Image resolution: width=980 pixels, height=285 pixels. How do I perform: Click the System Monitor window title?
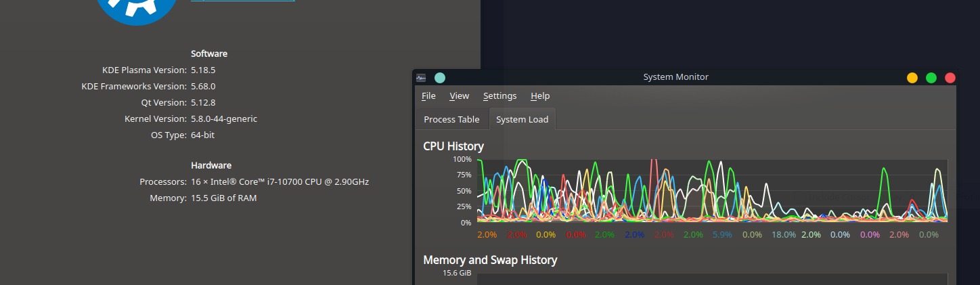tap(675, 77)
